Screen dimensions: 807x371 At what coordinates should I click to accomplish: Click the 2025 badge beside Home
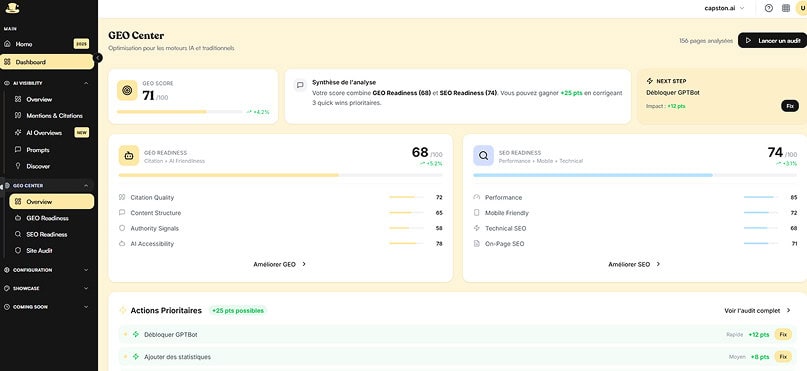81,44
